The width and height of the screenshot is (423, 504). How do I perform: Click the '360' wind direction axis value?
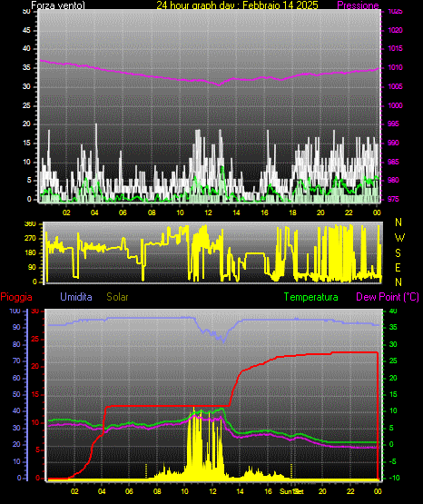[30, 224]
